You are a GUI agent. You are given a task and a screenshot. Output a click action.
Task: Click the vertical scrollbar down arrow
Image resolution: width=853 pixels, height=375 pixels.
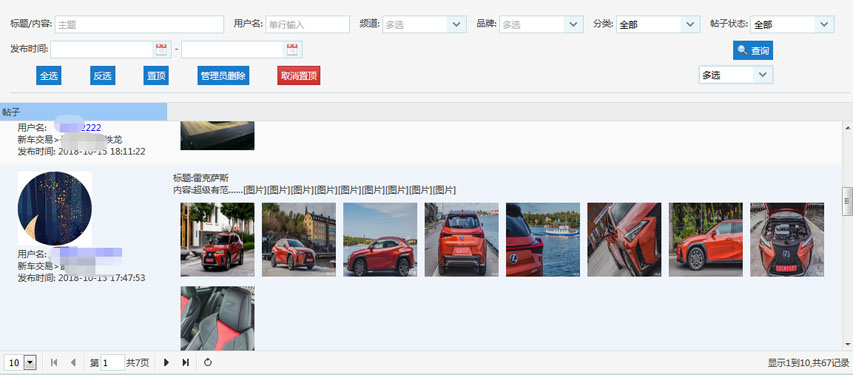coord(848,345)
